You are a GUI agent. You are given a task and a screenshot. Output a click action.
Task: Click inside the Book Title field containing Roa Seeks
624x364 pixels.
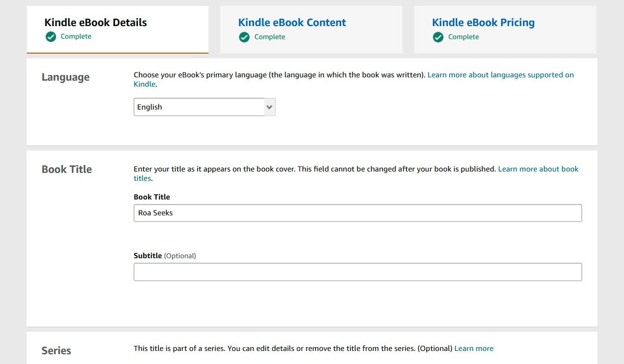pos(357,213)
